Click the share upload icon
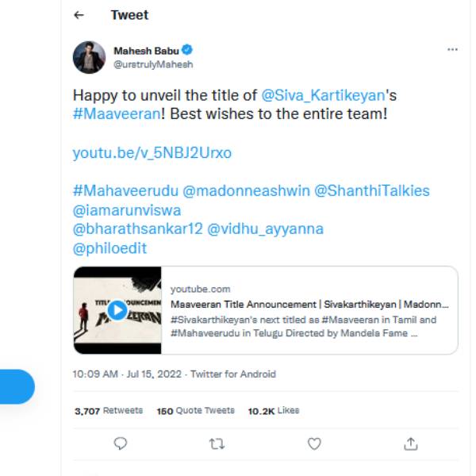 410,443
